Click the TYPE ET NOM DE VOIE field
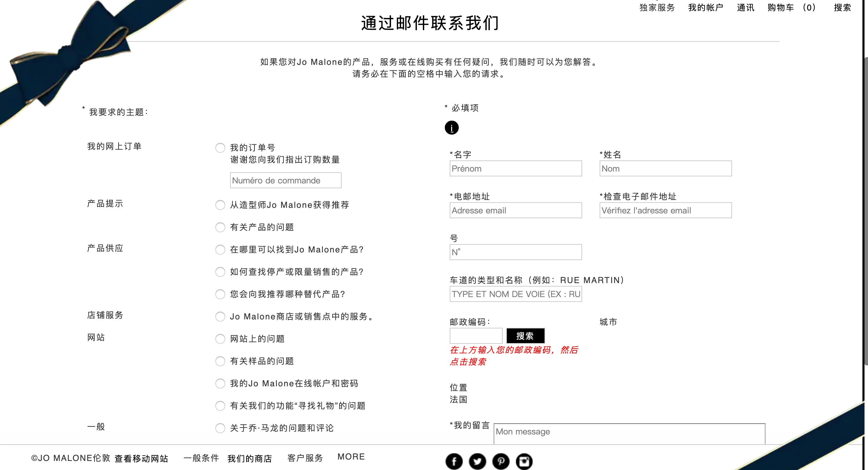The width and height of the screenshot is (868, 470). click(x=516, y=294)
